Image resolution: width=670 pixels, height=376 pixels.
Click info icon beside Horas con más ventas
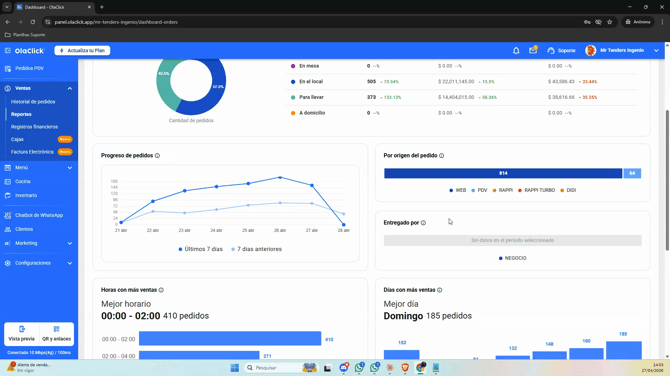[x=161, y=290]
